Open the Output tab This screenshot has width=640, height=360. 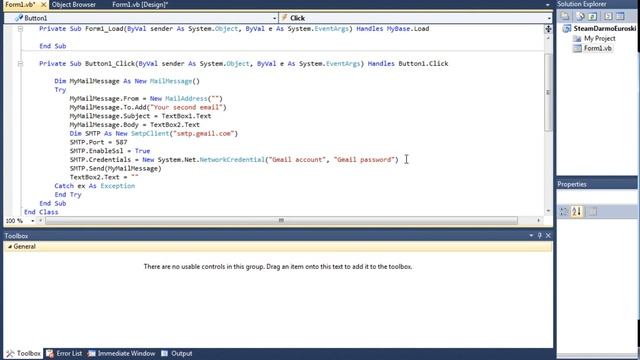(x=177, y=353)
